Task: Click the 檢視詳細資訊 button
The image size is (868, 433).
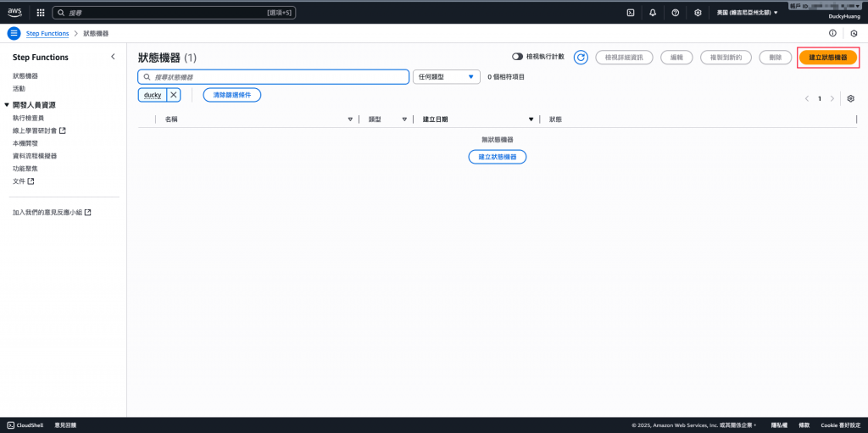Action: pyautogui.click(x=624, y=57)
